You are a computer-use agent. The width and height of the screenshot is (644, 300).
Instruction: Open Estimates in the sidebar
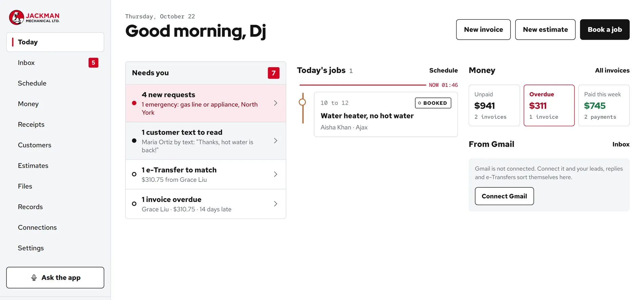[55, 166]
